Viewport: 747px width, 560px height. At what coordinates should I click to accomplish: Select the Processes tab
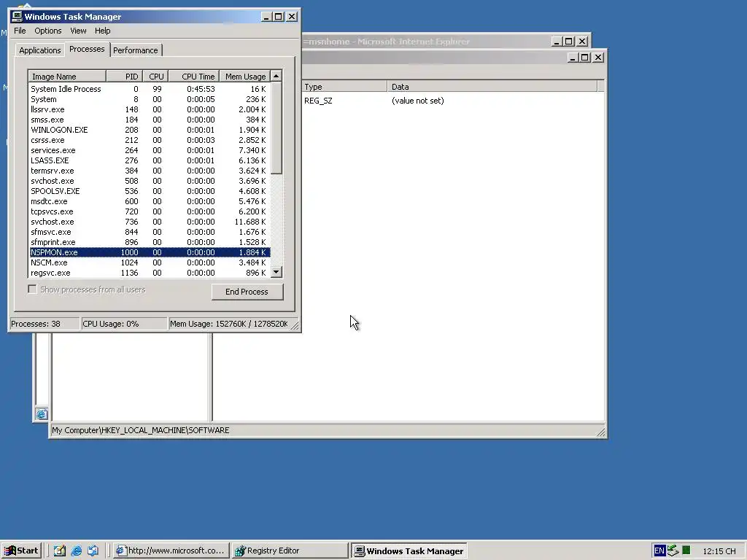tap(87, 49)
